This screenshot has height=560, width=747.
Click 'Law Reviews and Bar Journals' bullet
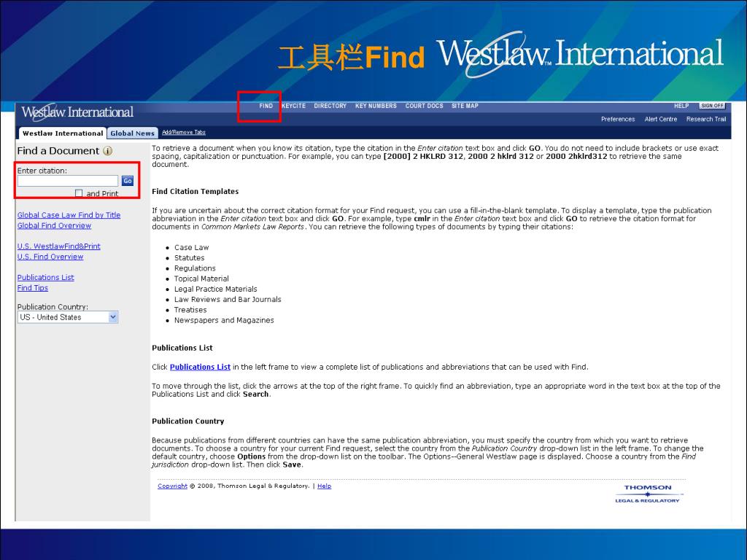click(228, 300)
